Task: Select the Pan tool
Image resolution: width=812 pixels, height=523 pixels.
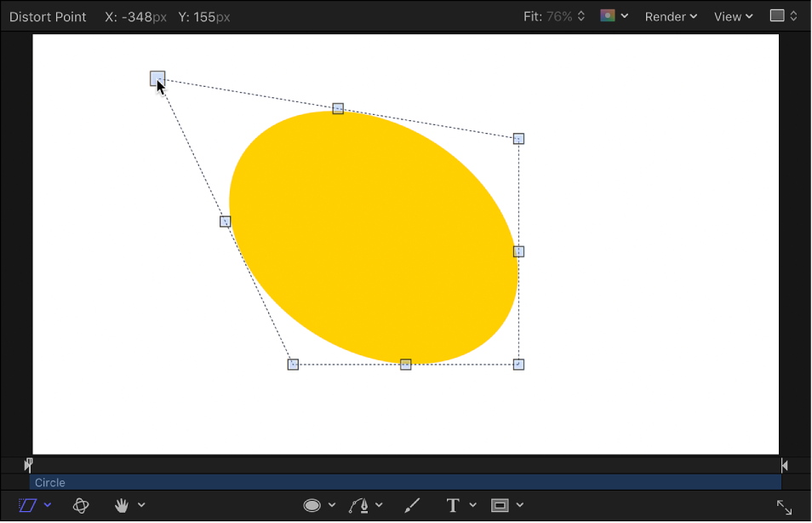Action: pyautogui.click(x=122, y=504)
